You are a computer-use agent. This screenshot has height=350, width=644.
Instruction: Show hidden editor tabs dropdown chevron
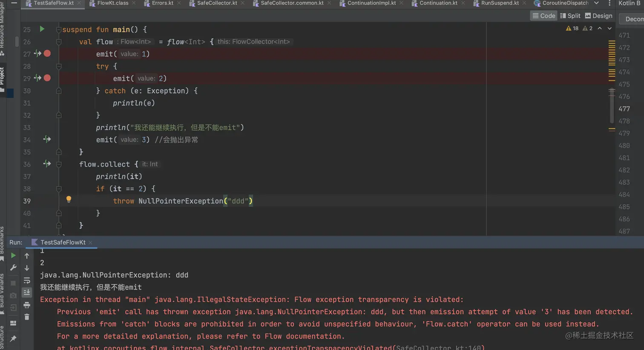pos(596,3)
